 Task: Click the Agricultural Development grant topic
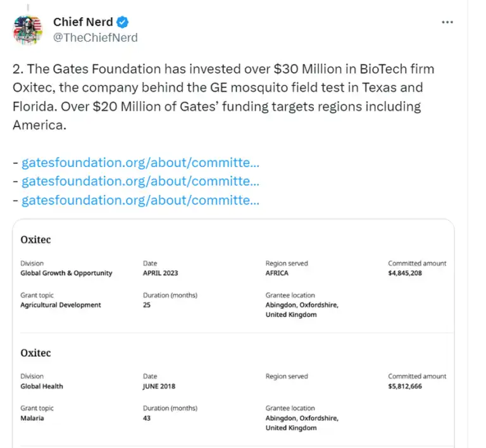pyautogui.click(x=61, y=305)
